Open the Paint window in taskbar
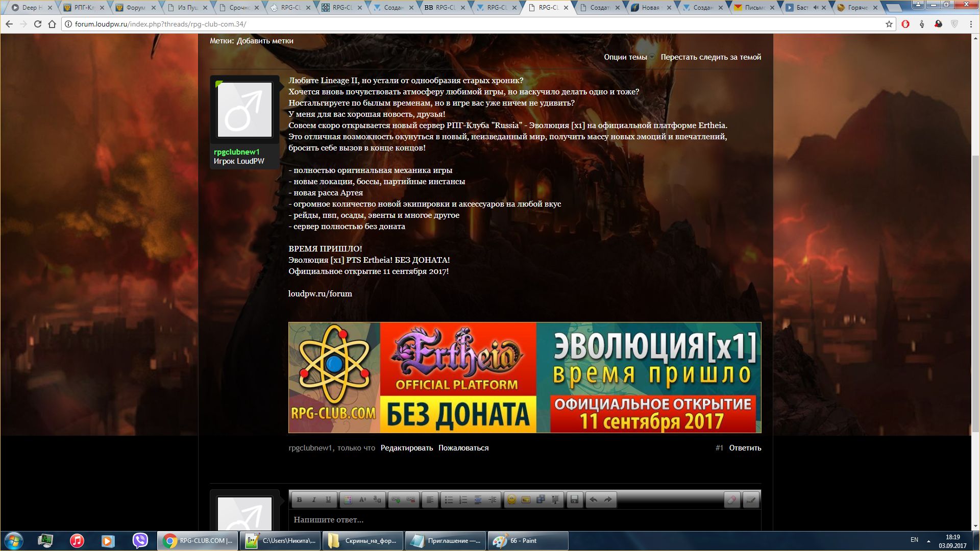 [x=528, y=541]
